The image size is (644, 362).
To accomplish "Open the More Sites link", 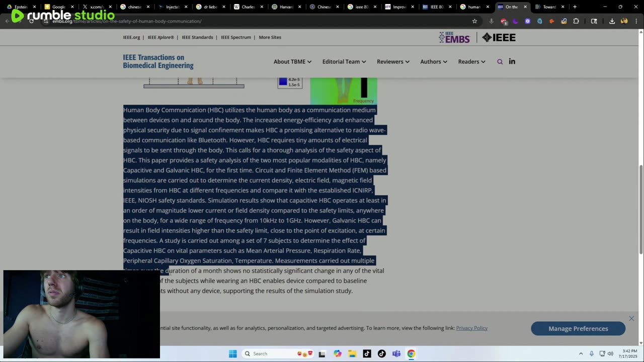I will (270, 37).
